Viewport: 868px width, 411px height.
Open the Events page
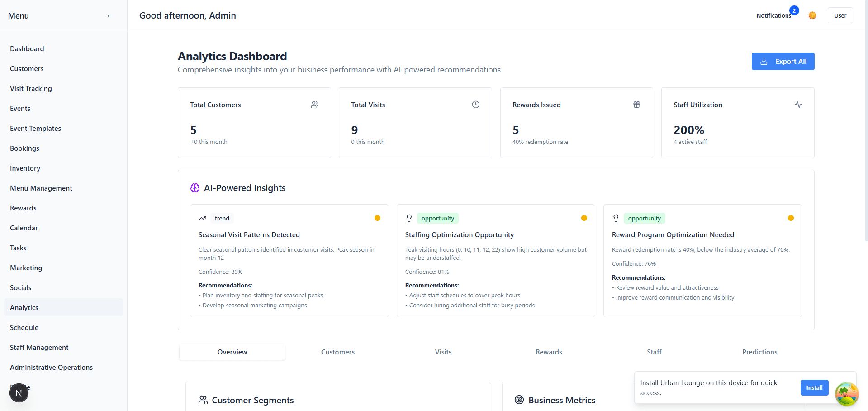click(63, 109)
